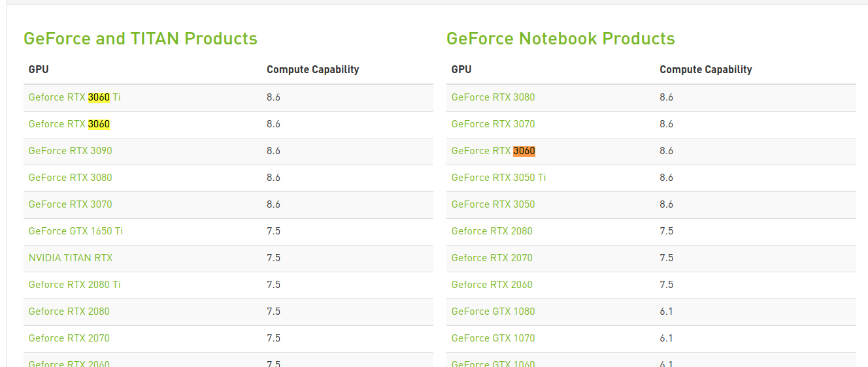Select the 8.6 value for notebook GeForce RTX 3050

point(667,204)
